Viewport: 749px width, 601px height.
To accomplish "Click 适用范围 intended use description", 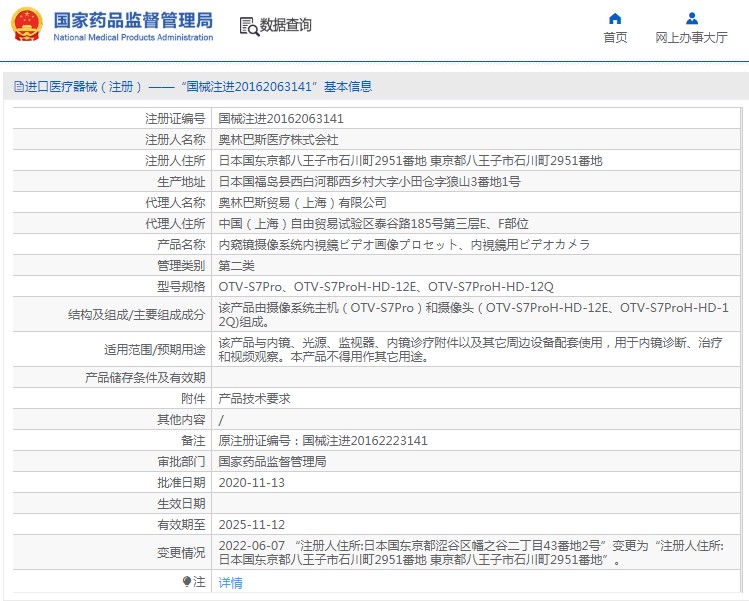I will coord(471,349).
